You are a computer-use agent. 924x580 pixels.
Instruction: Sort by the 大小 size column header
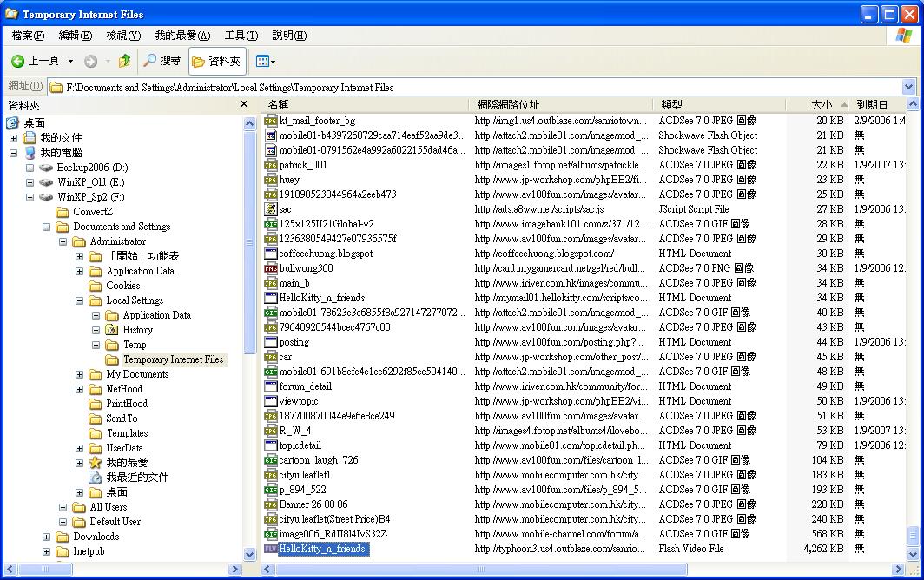tap(821, 104)
